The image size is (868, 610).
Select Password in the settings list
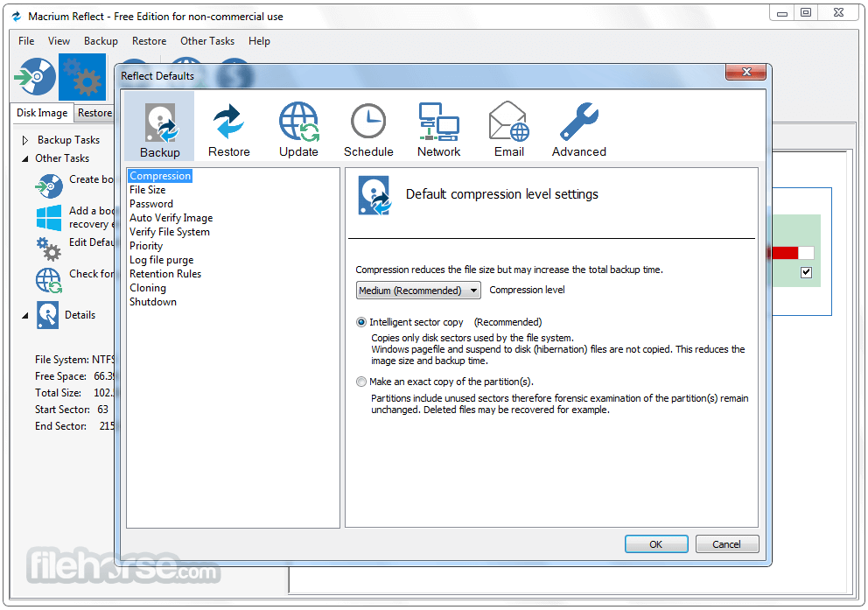[x=151, y=204]
